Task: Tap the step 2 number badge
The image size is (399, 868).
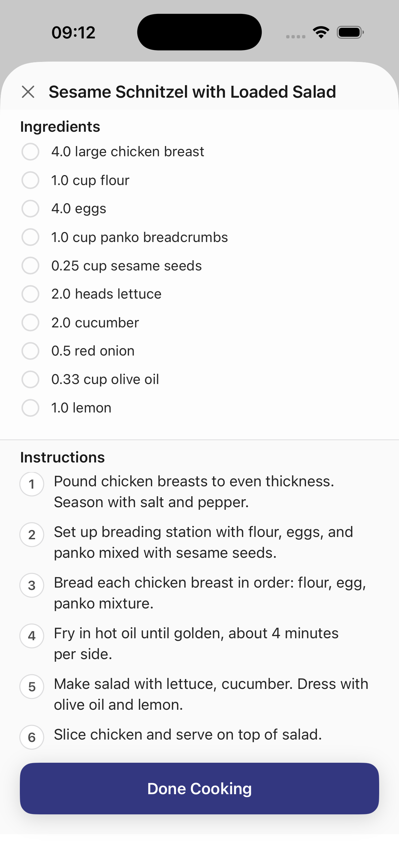Action: [x=32, y=534]
